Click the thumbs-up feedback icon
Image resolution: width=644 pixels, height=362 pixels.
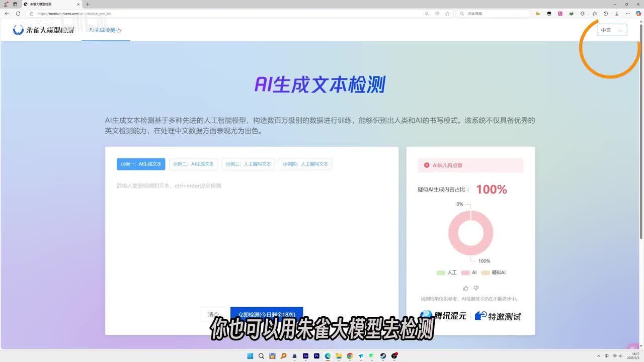click(x=465, y=288)
